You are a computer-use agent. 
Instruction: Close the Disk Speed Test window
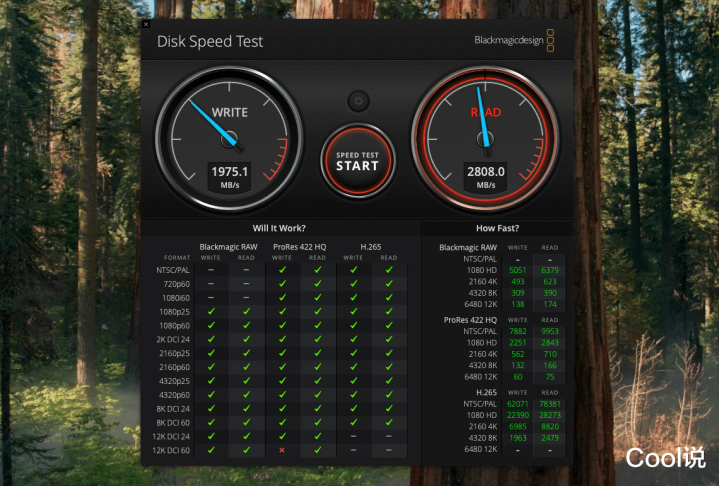(146, 24)
